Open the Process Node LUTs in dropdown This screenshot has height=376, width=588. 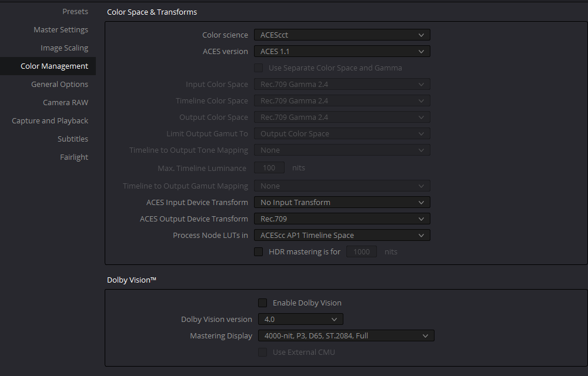tap(342, 236)
